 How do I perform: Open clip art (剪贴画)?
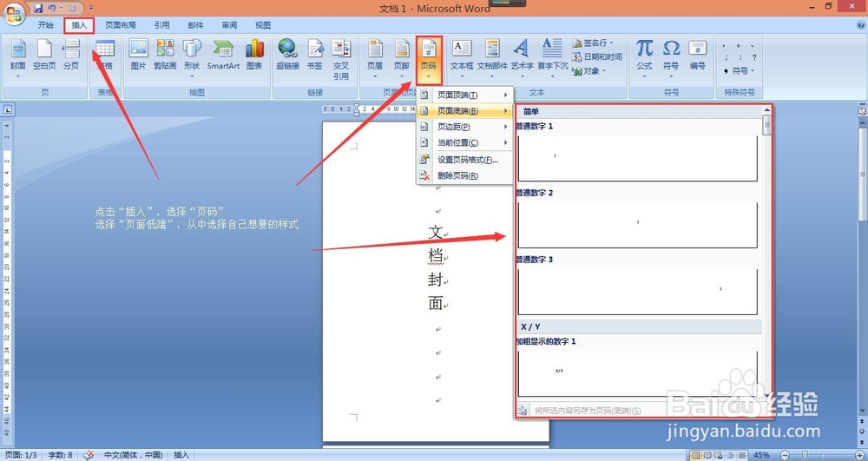(165, 56)
